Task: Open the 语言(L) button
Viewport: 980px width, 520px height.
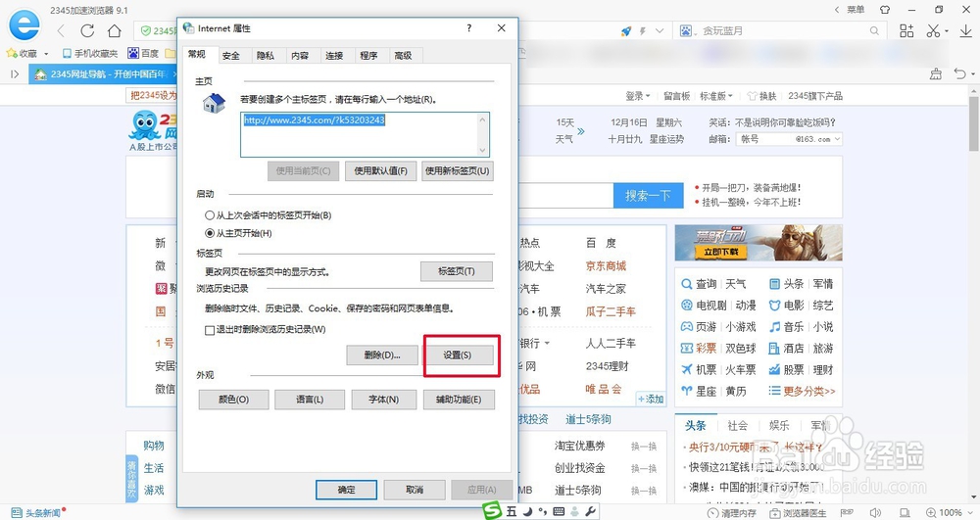Action: click(310, 400)
